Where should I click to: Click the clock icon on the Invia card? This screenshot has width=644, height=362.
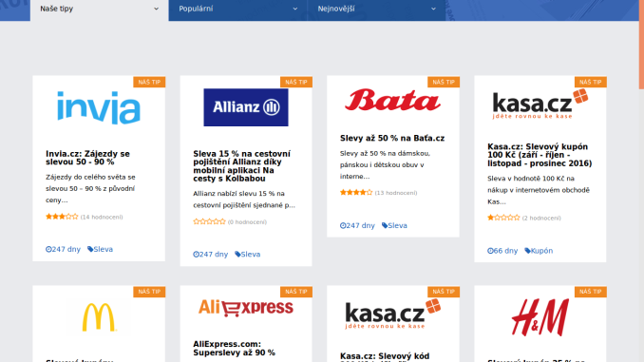pyautogui.click(x=48, y=249)
